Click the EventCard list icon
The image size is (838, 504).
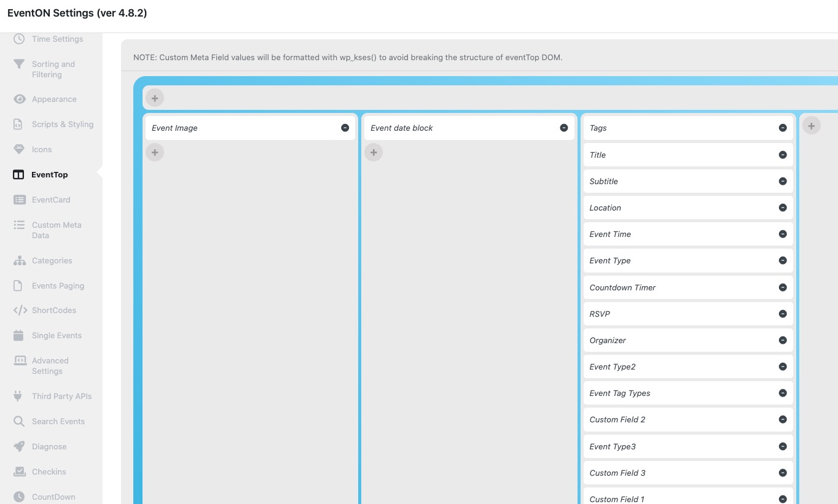[x=19, y=200]
